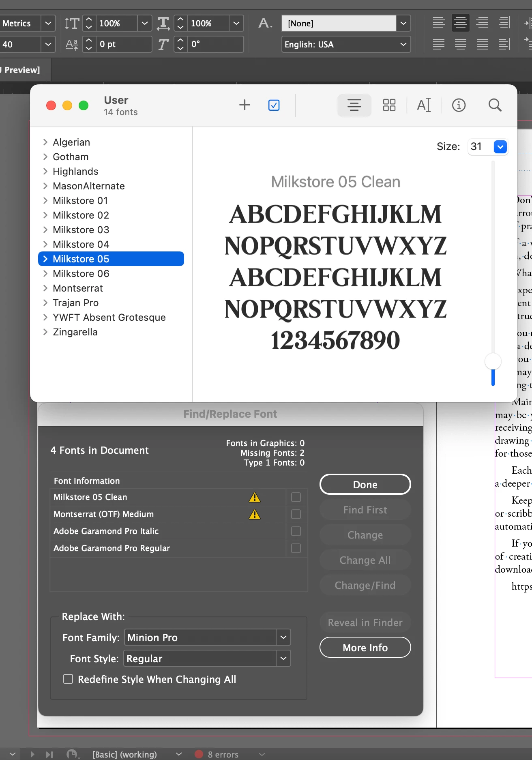The width and height of the screenshot is (532, 760).
Task: Click the fourth alignment icon in the top row
Action: [x=504, y=23]
